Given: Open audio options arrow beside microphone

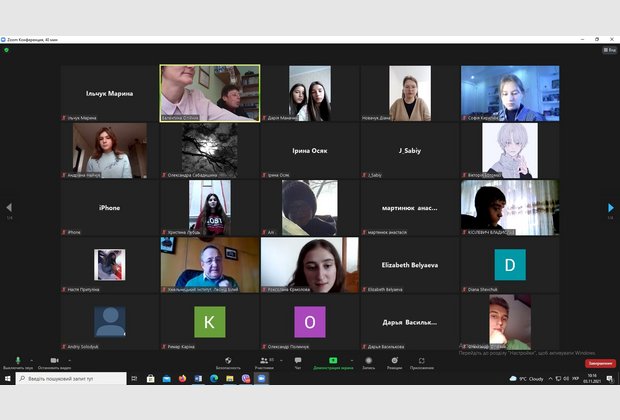Looking at the screenshot, I should pyautogui.click(x=32, y=360).
